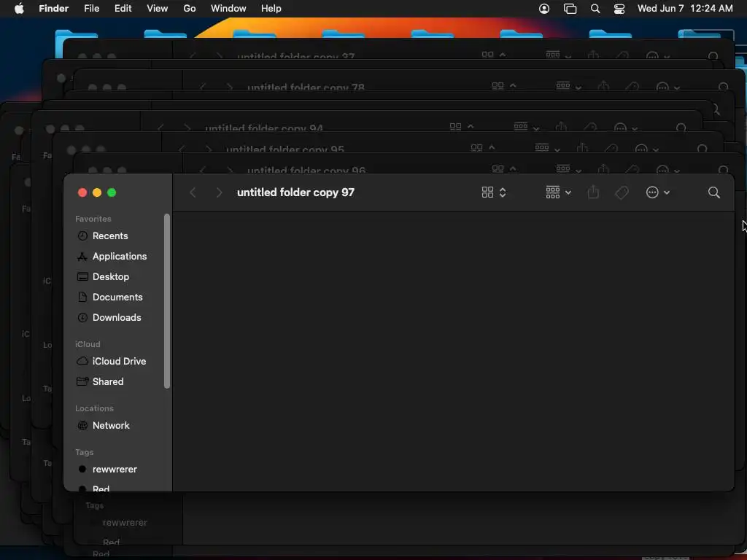Minimize the untitled folder copy 97 window
747x560 pixels.
(97, 192)
